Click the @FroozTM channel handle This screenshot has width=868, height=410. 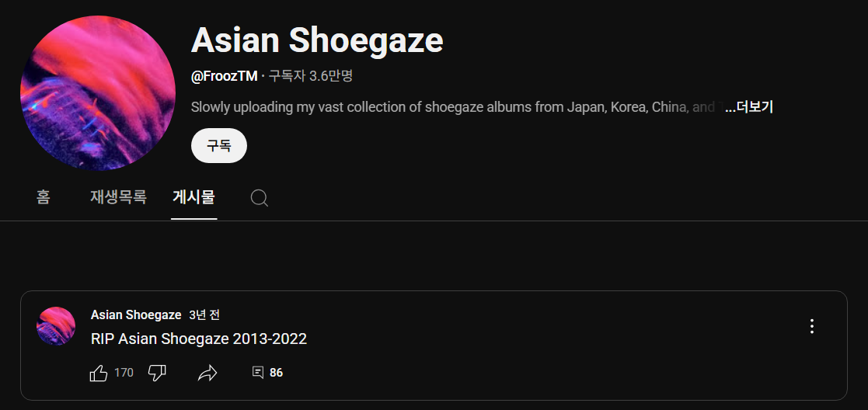click(x=225, y=76)
